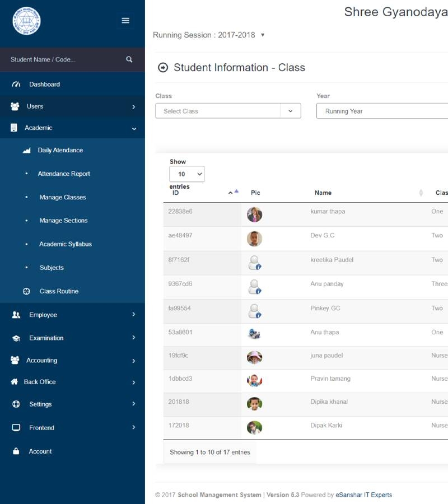The height and width of the screenshot is (504, 448).
Task: Click the search magnifier icon
Action: [x=129, y=59]
